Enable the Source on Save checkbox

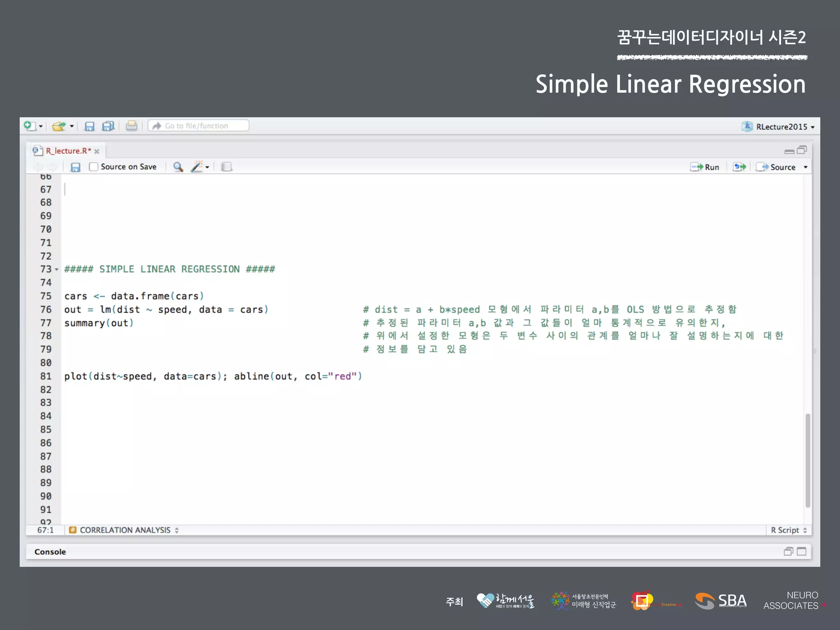[x=94, y=167]
